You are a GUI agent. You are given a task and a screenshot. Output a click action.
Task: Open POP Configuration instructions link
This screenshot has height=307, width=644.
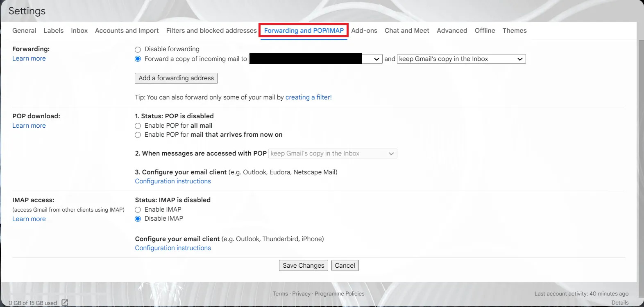173,181
